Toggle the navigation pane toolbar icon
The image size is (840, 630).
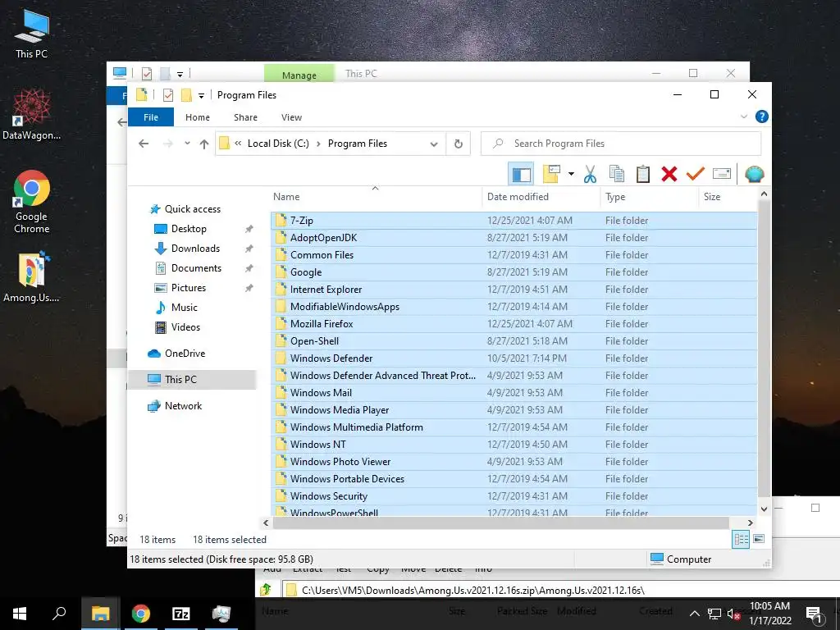(521, 174)
